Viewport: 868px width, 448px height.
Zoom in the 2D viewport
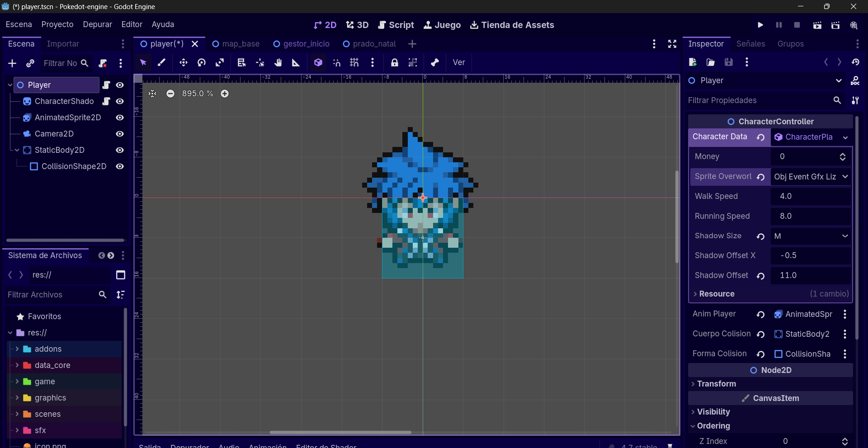click(x=225, y=94)
